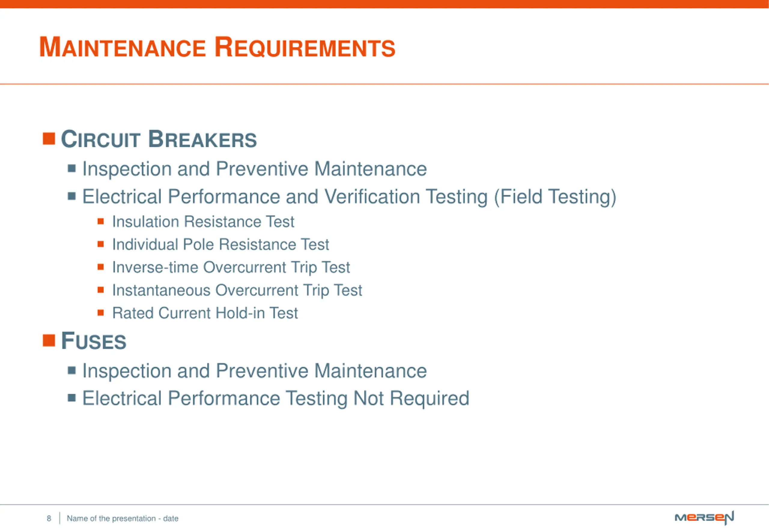
Task: Click the Fuses heading
Action: click(94, 341)
